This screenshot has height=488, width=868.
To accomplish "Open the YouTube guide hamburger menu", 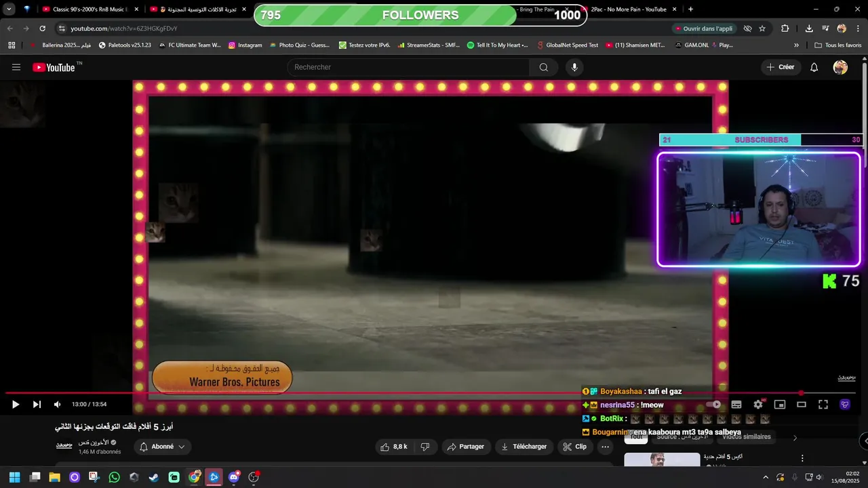I will click(x=16, y=67).
